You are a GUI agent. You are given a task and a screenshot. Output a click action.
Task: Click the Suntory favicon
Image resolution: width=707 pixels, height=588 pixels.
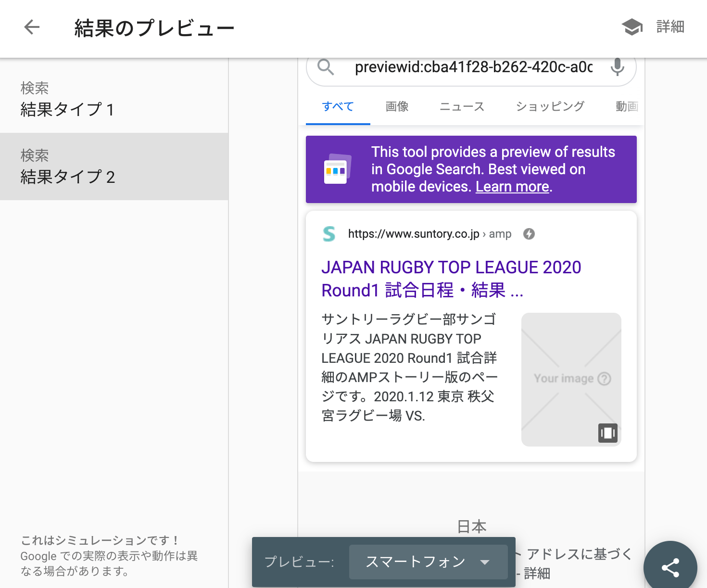329,234
